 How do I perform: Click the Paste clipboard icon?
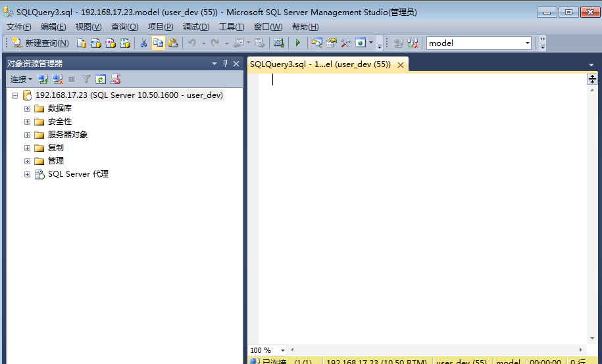pos(173,43)
